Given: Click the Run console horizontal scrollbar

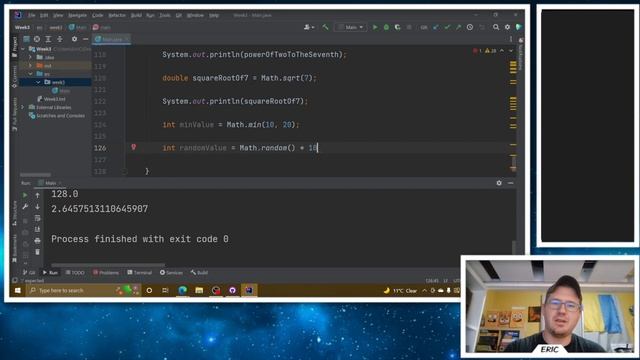Looking at the screenshot, I should pyautogui.click(x=108, y=265).
